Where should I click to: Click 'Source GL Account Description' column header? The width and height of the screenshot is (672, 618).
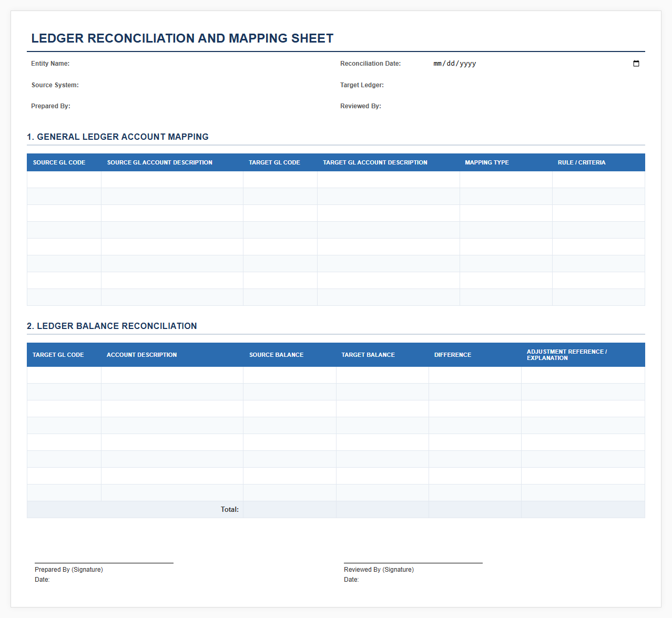[x=172, y=162]
